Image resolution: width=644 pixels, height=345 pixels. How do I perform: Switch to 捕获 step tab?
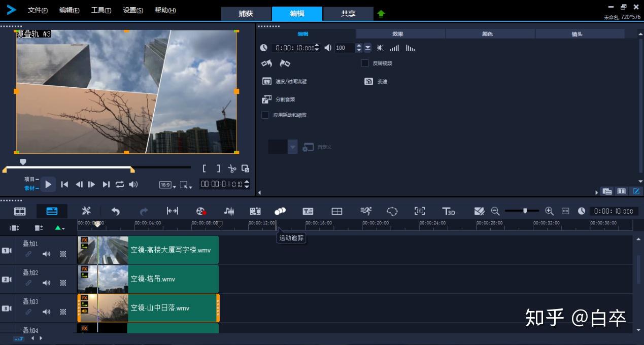(246, 14)
